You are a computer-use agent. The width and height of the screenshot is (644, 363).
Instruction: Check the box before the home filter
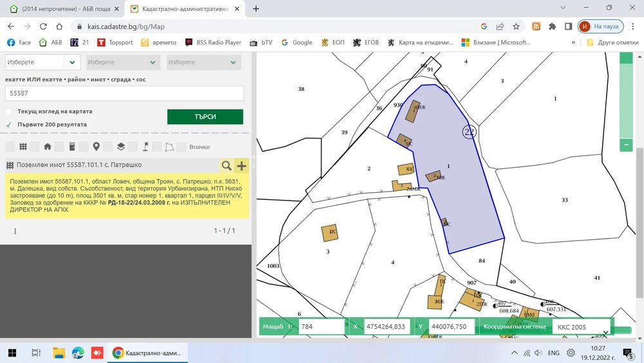click(35, 147)
